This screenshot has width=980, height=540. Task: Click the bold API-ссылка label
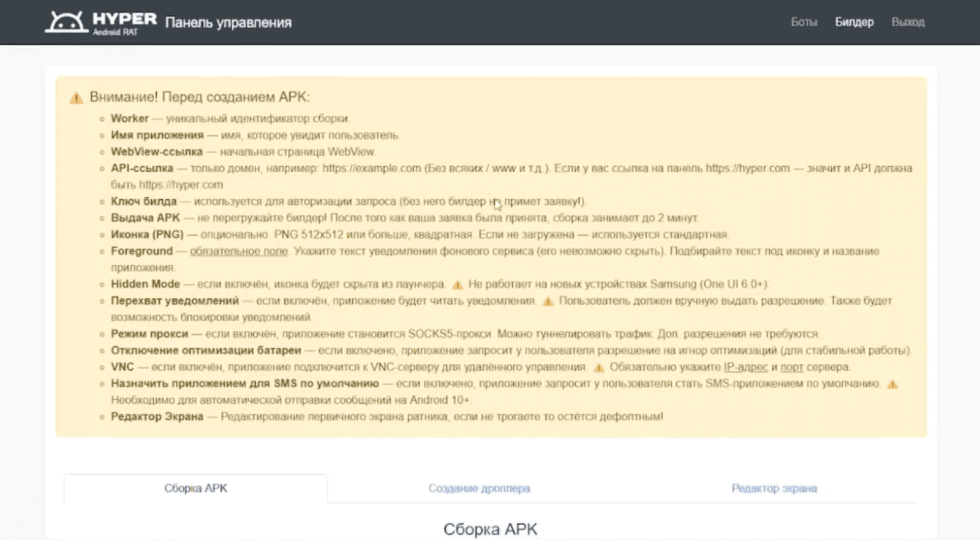pos(142,168)
